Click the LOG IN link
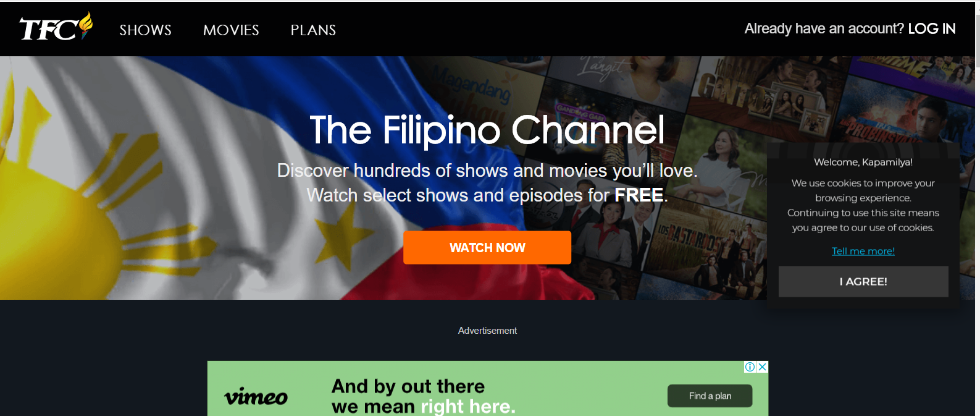This screenshot has width=980, height=416. 932,28
